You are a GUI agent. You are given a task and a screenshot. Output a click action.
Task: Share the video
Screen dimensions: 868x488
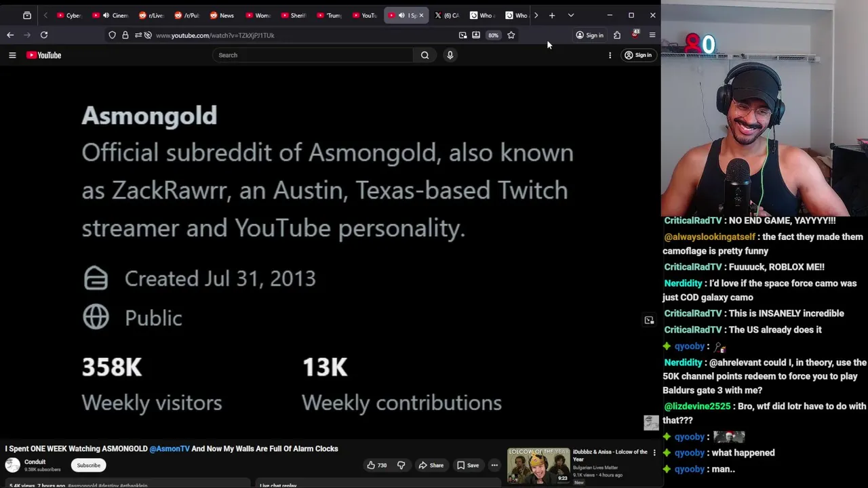[431, 465]
